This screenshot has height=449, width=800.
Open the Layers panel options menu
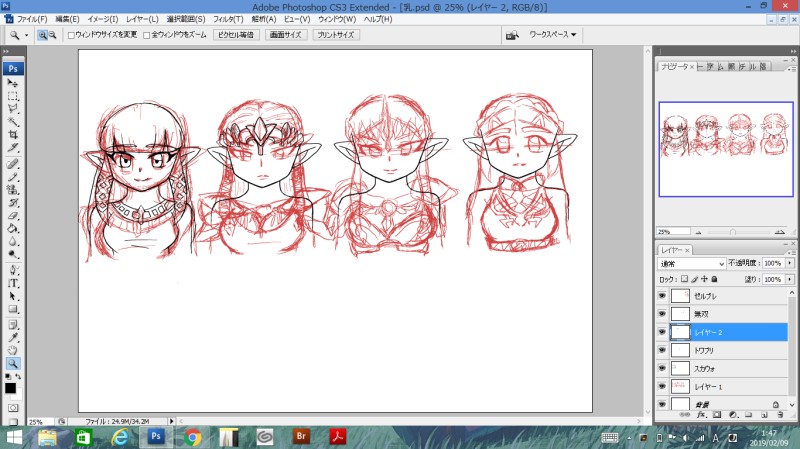pyautogui.click(x=791, y=252)
